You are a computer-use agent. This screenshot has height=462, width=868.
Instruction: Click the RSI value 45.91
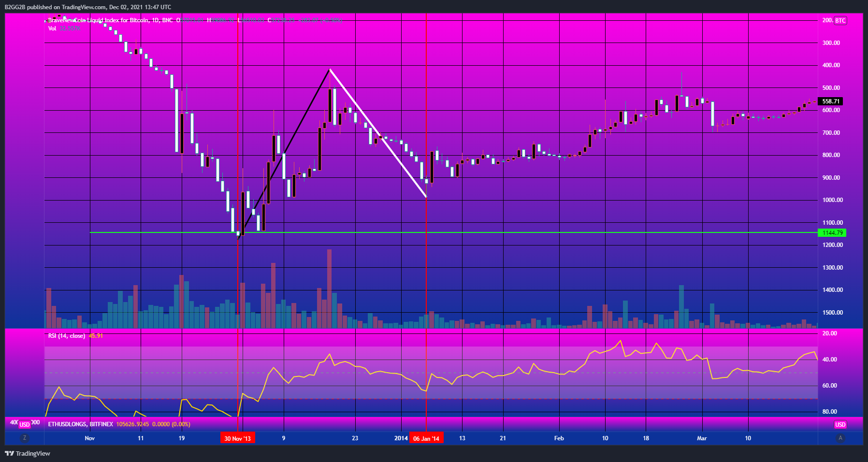96,336
